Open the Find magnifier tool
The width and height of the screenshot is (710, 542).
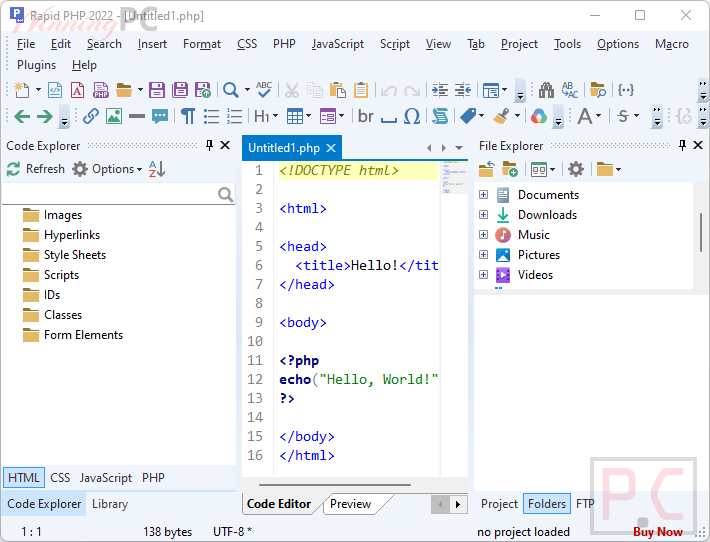pyautogui.click(x=230, y=90)
